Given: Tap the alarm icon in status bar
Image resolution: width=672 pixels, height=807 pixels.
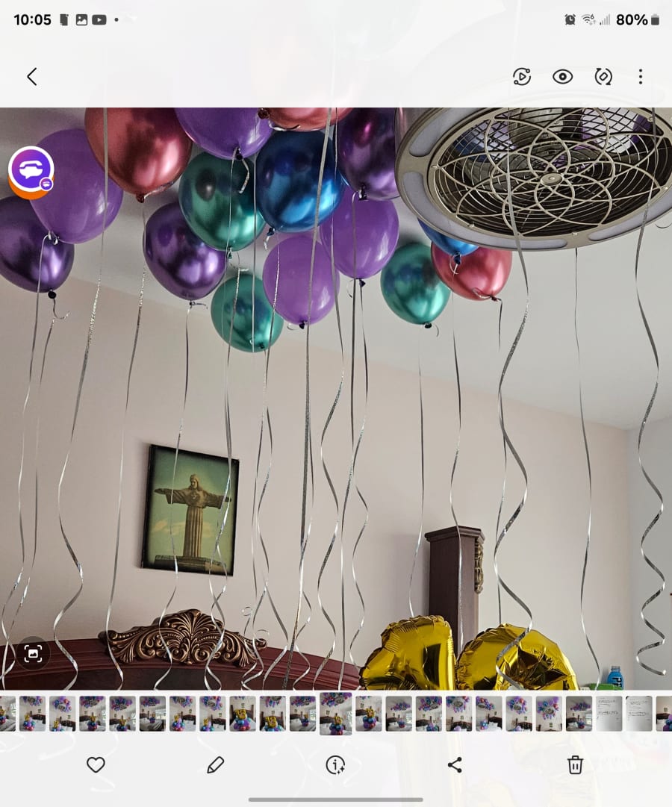Looking at the screenshot, I should click(x=570, y=19).
